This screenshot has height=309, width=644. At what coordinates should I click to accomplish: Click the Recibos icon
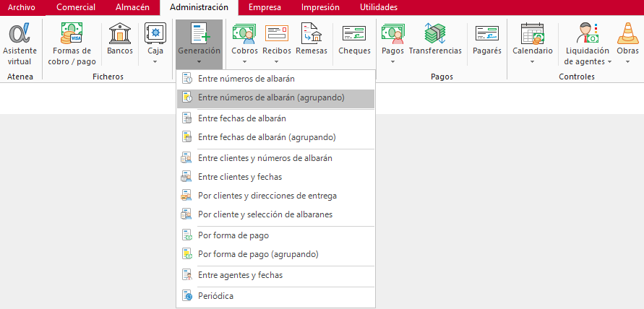click(276, 34)
